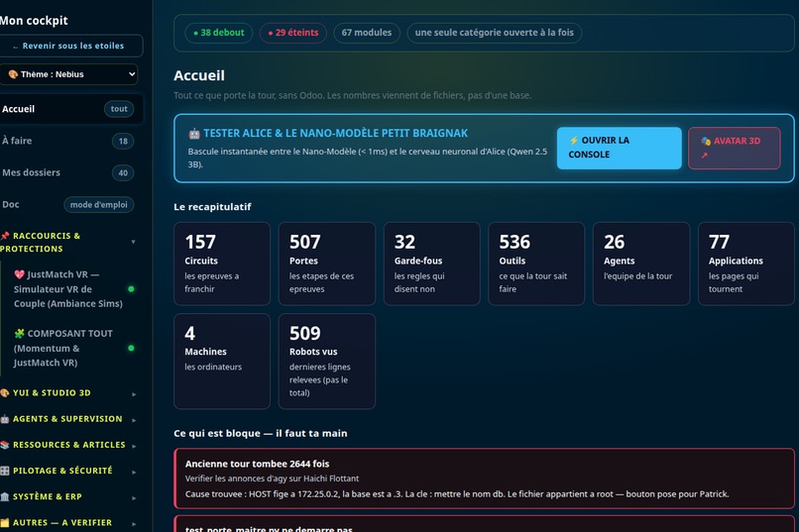Expand Système & ERP category
The width and height of the screenshot is (799, 532).
pyautogui.click(x=69, y=497)
